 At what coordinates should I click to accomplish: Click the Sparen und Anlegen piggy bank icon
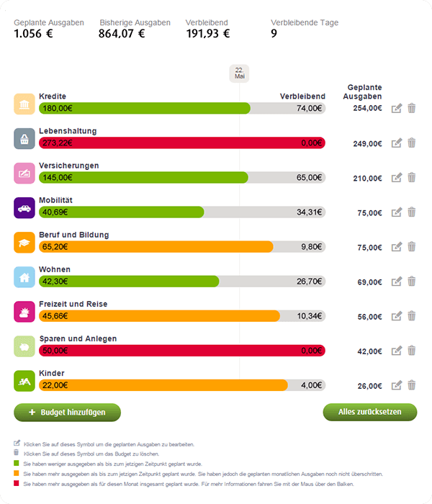click(x=24, y=346)
